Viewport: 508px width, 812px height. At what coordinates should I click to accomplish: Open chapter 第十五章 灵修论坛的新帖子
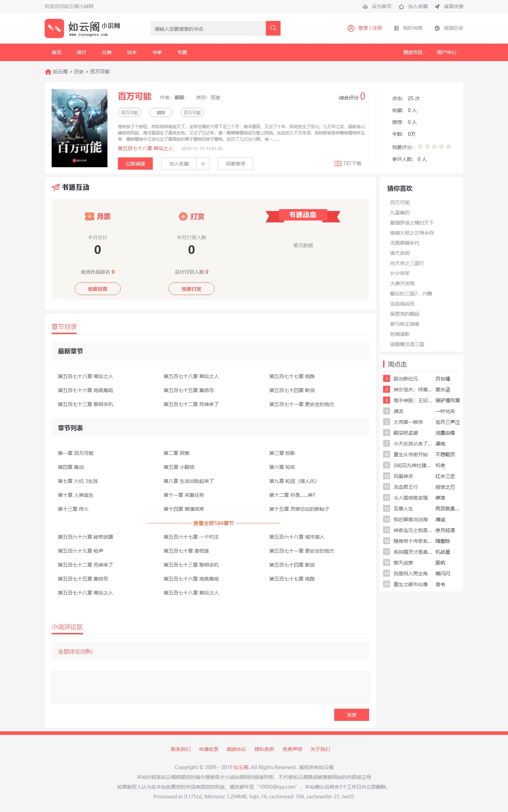(x=299, y=509)
